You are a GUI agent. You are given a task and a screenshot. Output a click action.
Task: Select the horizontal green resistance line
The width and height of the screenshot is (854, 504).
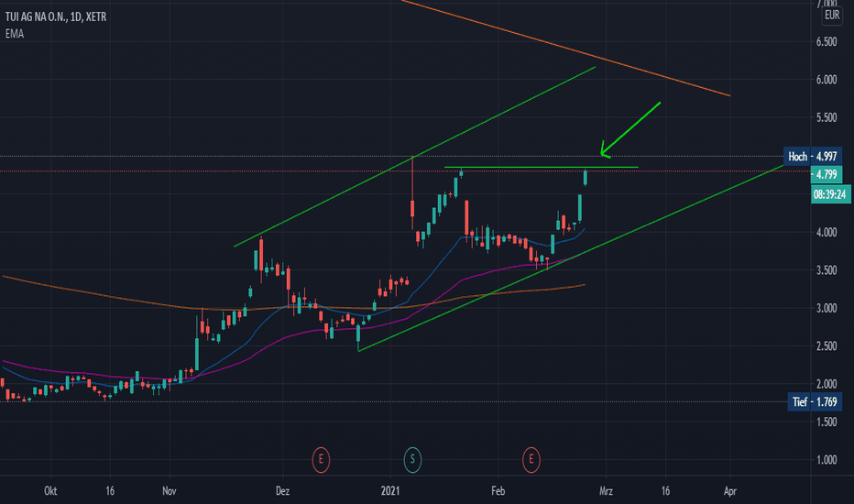point(541,168)
